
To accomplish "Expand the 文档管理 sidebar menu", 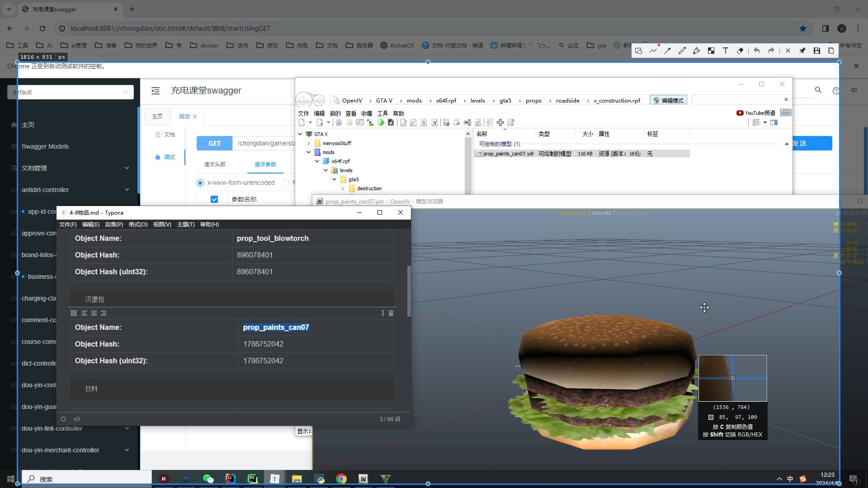I will point(70,168).
